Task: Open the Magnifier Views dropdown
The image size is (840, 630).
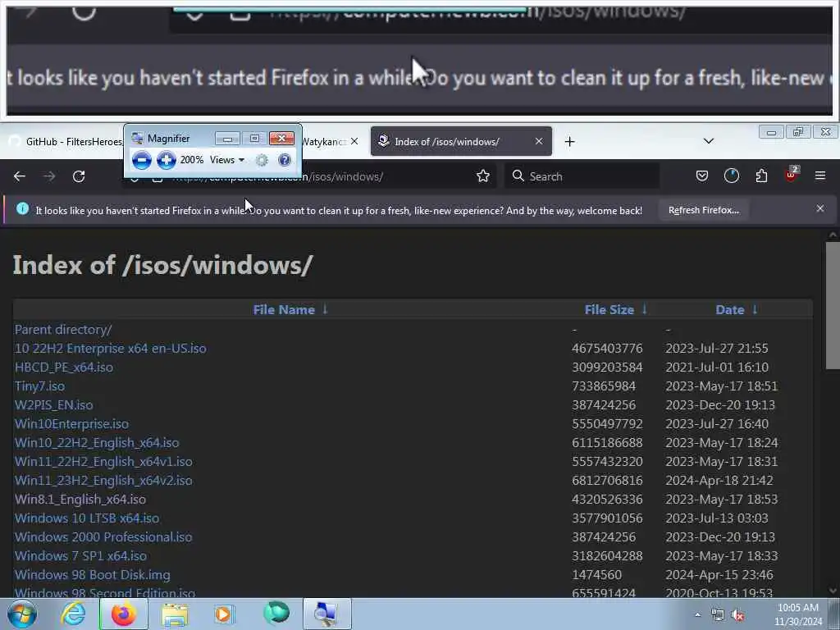Action: pos(227,160)
